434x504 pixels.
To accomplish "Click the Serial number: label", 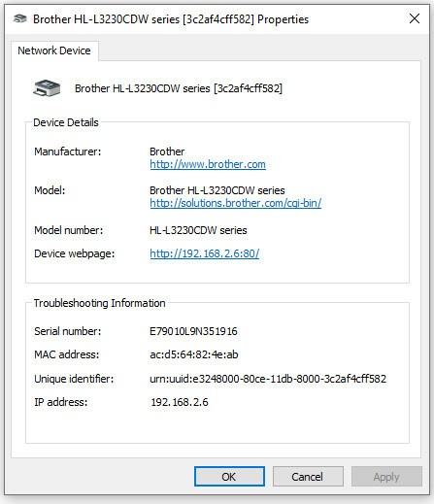I will [68, 331].
